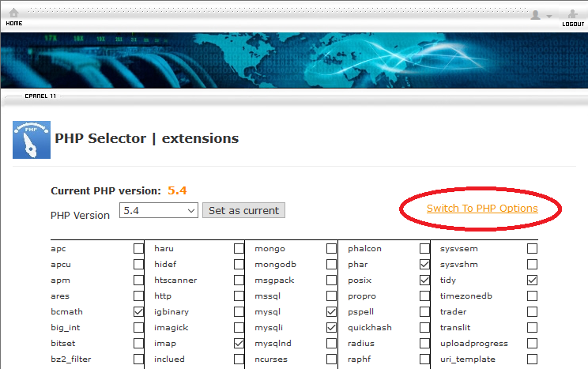Enable the mssql extension checkbox

click(331, 296)
